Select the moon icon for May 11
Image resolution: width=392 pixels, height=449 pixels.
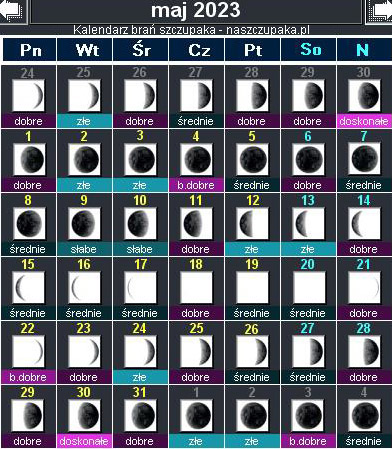pyautogui.click(x=196, y=223)
